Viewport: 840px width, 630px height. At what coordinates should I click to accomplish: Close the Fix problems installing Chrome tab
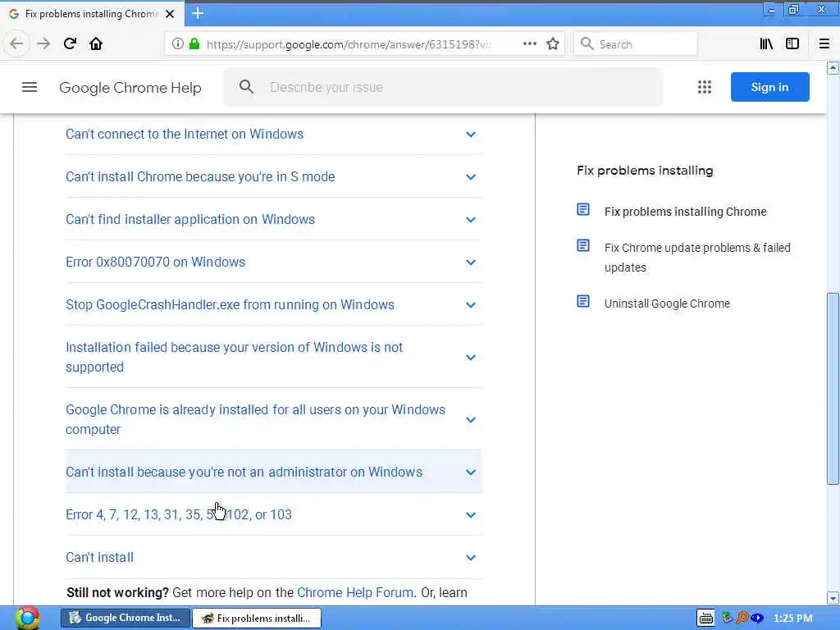pyautogui.click(x=170, y=14)
